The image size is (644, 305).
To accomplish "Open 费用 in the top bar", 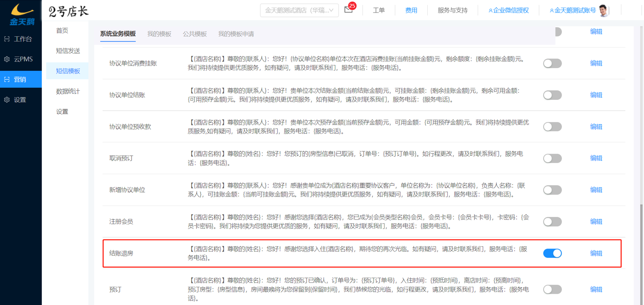I will [411, 10].
